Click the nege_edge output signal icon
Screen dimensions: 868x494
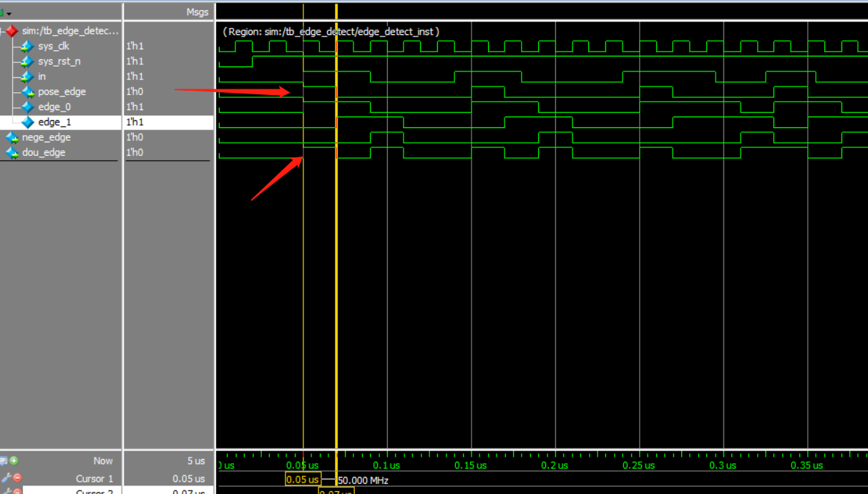click(12, 137)
